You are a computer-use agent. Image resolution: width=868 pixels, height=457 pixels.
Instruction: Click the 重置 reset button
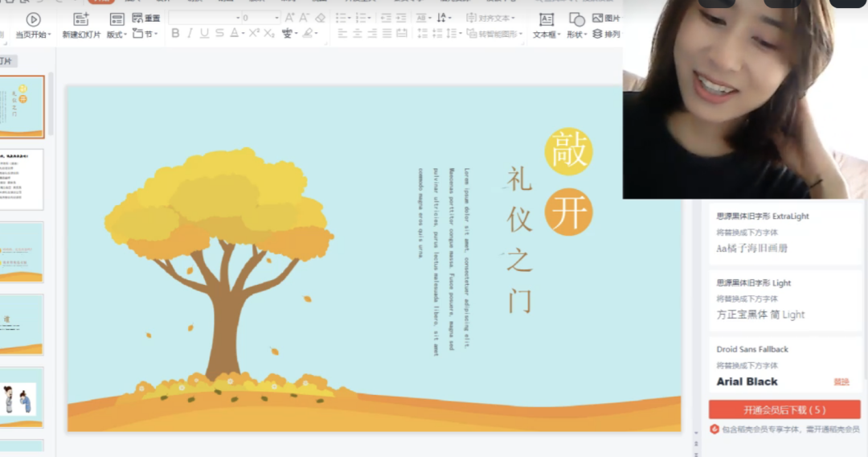[x=146, y=18]
